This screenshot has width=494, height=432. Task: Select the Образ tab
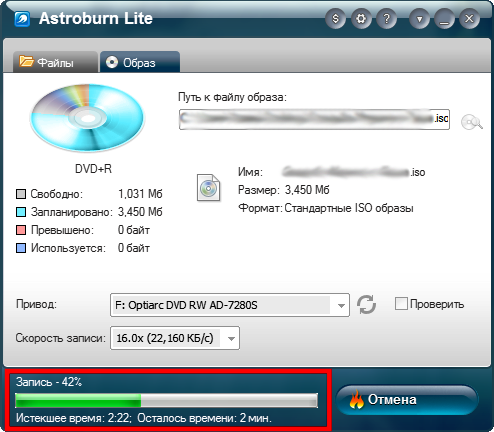140,62
